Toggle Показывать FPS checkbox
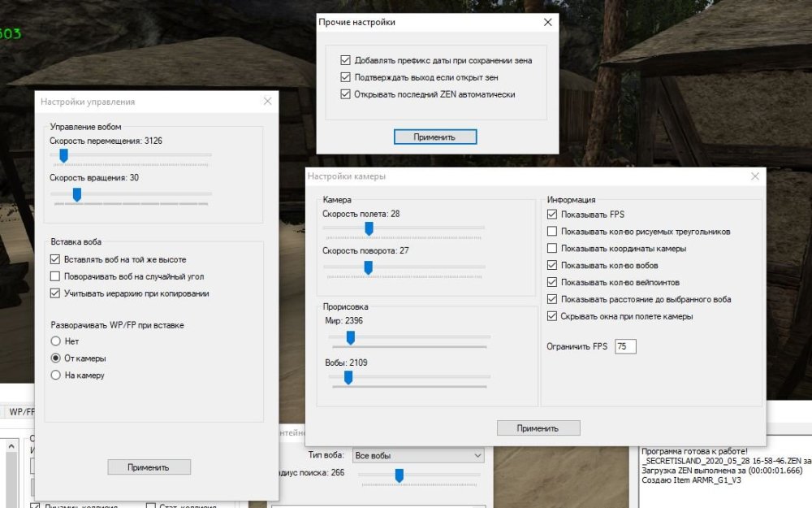Screen dimensions: 812x508 pos(553,215)
